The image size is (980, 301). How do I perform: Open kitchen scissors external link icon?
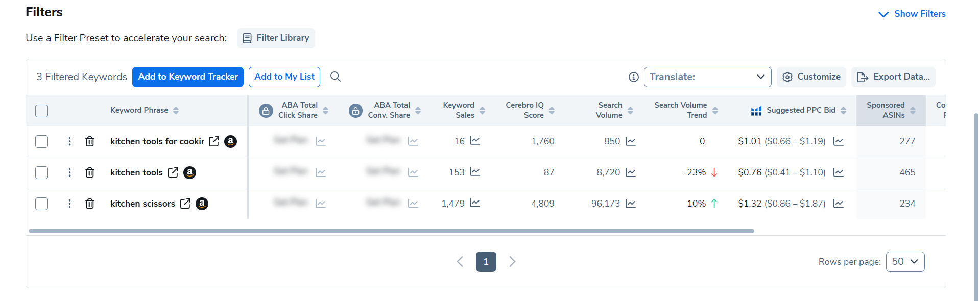185,204
